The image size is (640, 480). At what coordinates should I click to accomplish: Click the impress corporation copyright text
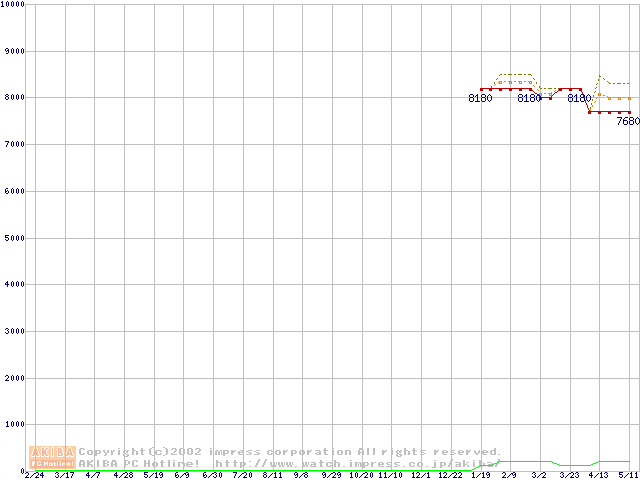click(290, 452)
